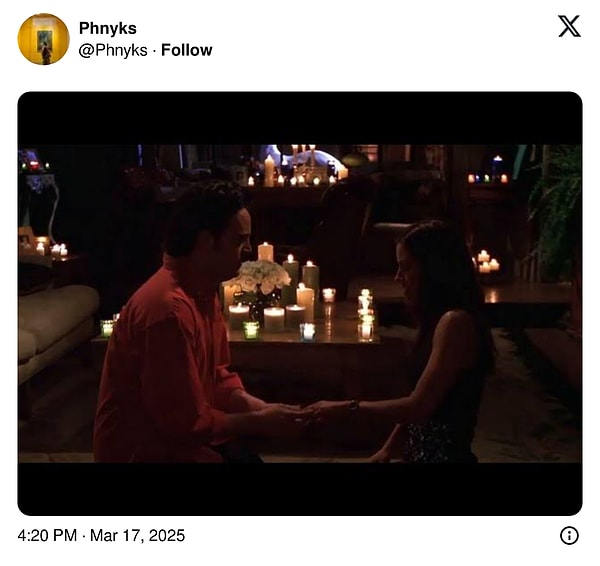
Task: Click the candles on the back shelf
Action: [297, 168]
